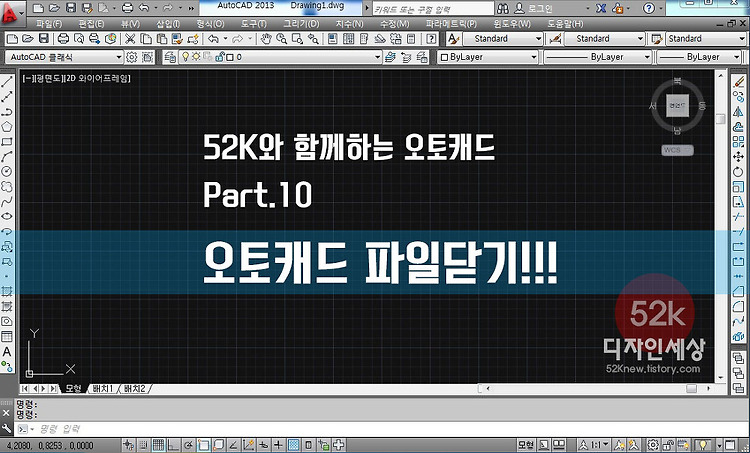Click the [2D 와이어프레임] visual style control
The width and height of the screenshot is (750, 453).
click(x=98, y=78)
